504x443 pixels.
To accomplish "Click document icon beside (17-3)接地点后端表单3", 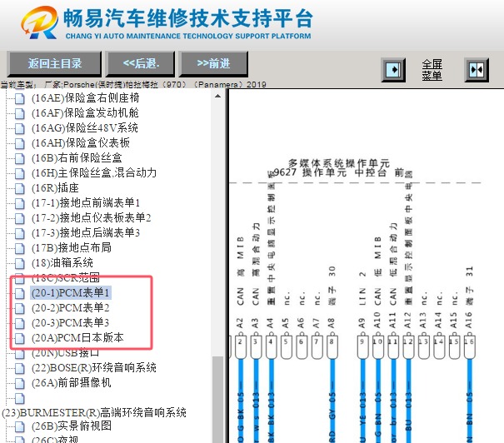I will [x=20, y=233].
